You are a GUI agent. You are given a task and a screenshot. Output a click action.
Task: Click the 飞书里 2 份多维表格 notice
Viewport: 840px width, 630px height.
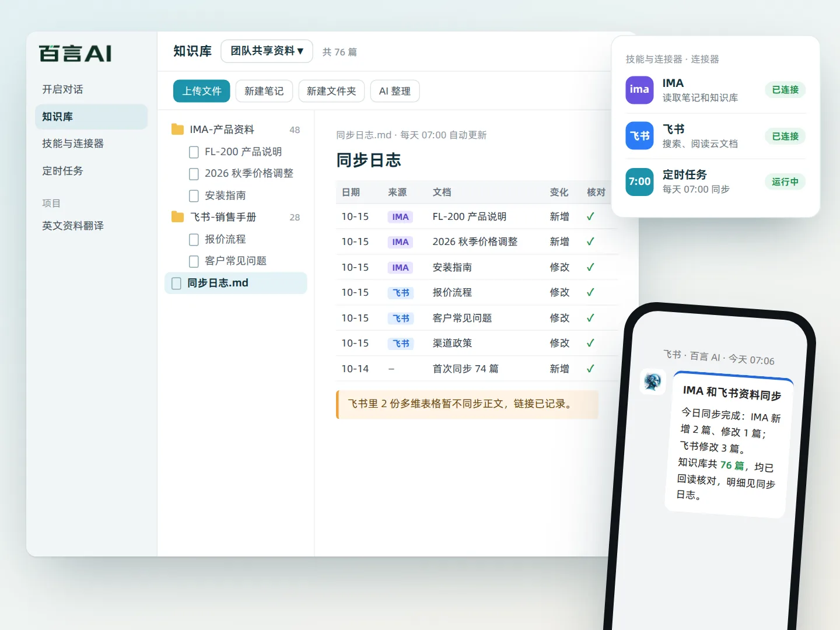467,404
